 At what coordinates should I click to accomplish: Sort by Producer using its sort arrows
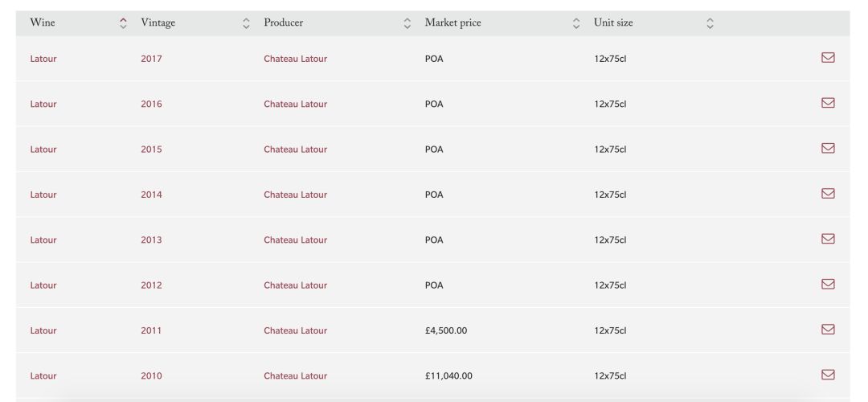(x=407, y=23)
